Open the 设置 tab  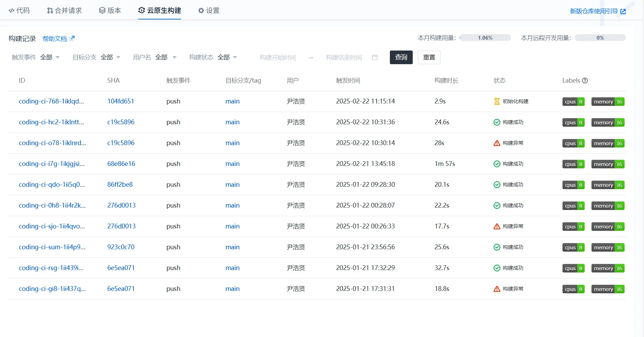(209, 11)
